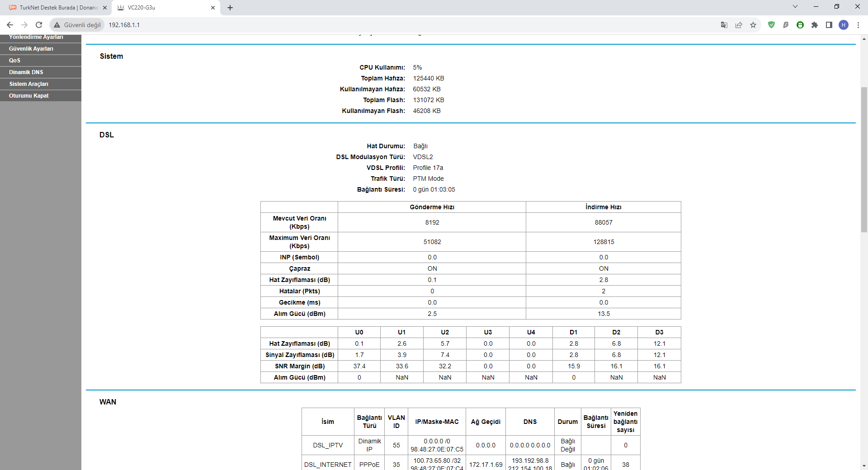Select the Bağlantı Süresi value 0 gün 01:03:05
The height and width of the screenshot is (470, 868).
434,189
